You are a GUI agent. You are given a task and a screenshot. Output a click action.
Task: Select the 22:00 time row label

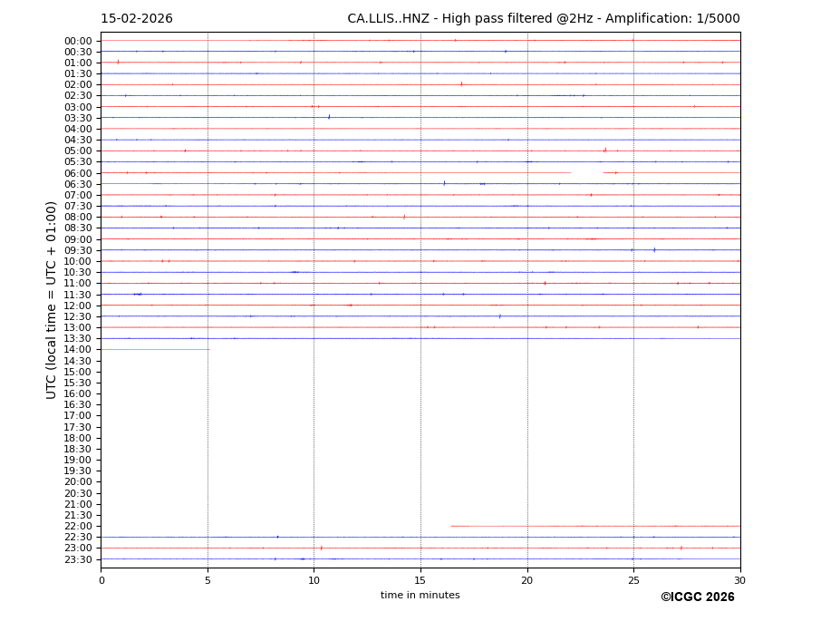click(78, 527)
